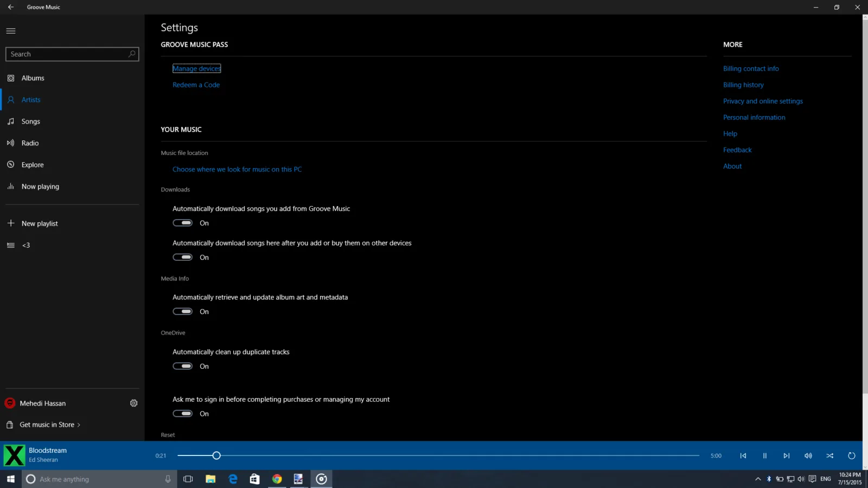
Task: Toggle repeat playback
Action: (x=852, y=455)
